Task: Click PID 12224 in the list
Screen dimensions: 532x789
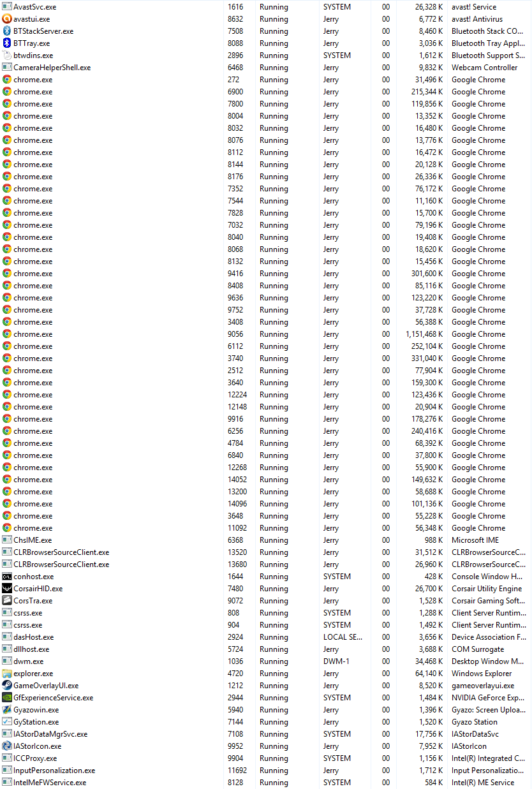Action: pyautogui.click(x=237, y=395)
